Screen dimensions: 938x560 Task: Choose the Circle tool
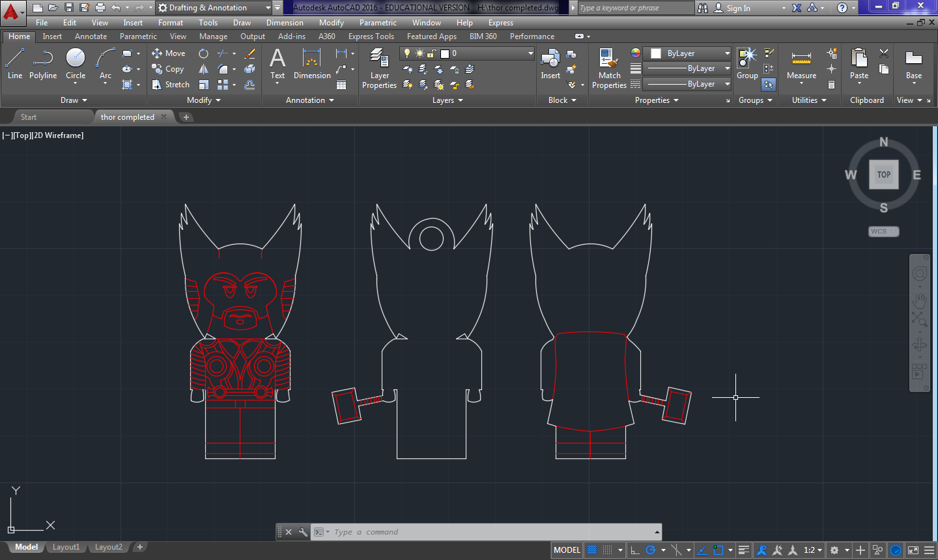pyautogui.click(x=76, y=64)
